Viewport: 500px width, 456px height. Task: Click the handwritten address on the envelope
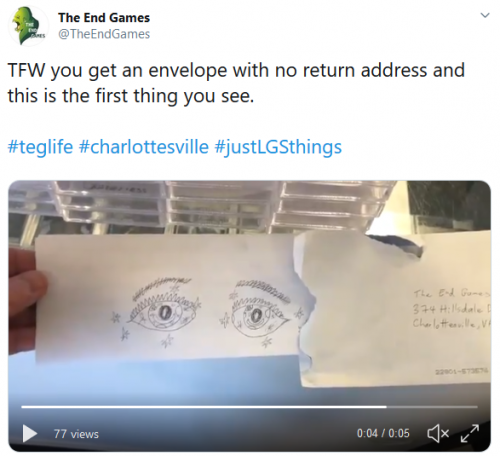(451, 308)
